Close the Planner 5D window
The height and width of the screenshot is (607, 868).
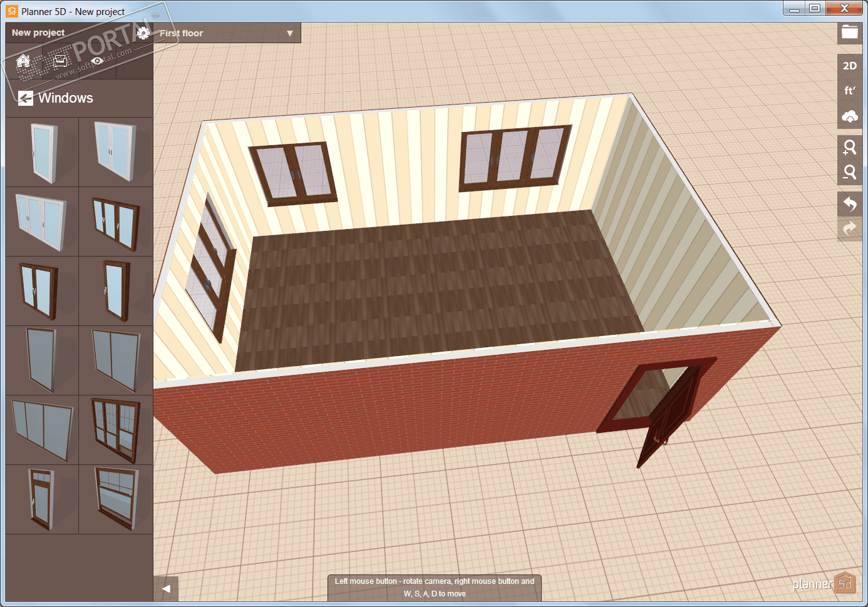point(844,8)
